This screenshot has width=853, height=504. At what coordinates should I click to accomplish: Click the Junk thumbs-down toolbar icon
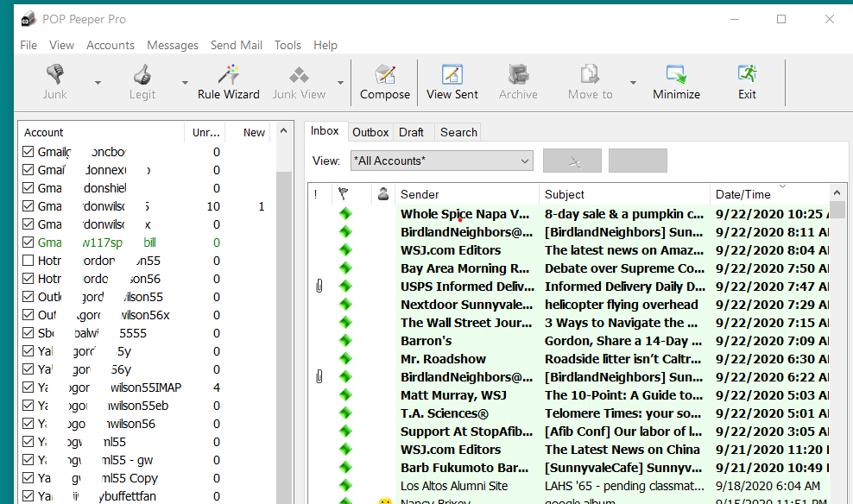[x=55, y=74]
